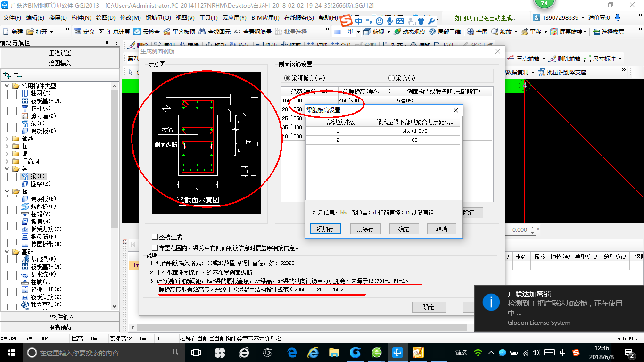Tick the overwrite existing side rebar info checkbox

[x=155, y=247]
